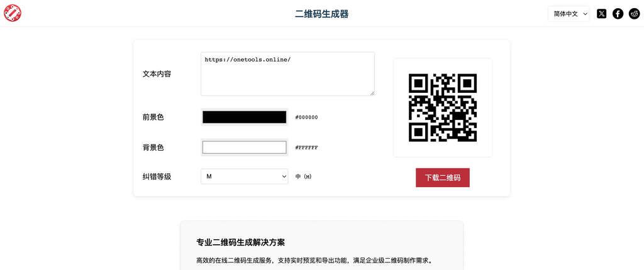Click the textarea resize handle corner

[372, 93]
